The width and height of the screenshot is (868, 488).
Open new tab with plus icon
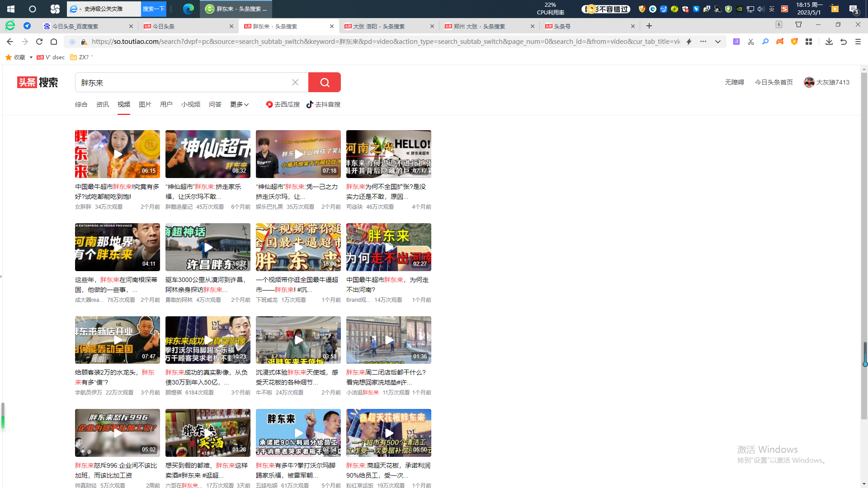649,26
